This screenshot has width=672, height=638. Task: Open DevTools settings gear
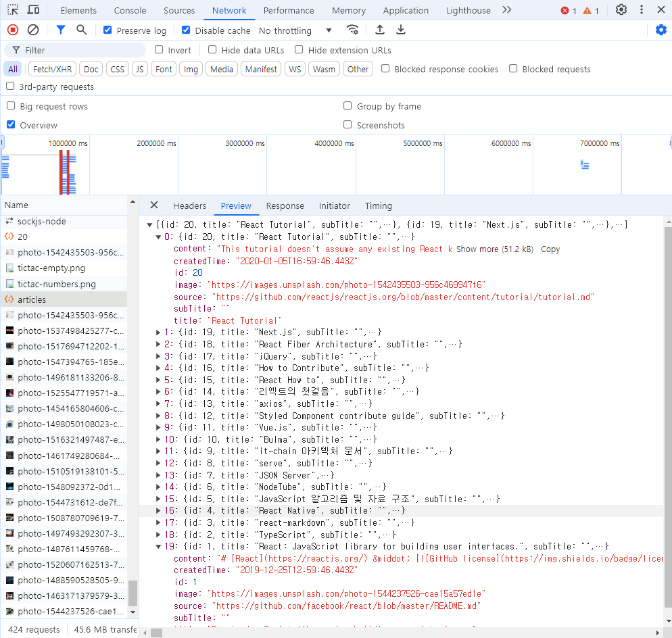[x=621, y=10]
